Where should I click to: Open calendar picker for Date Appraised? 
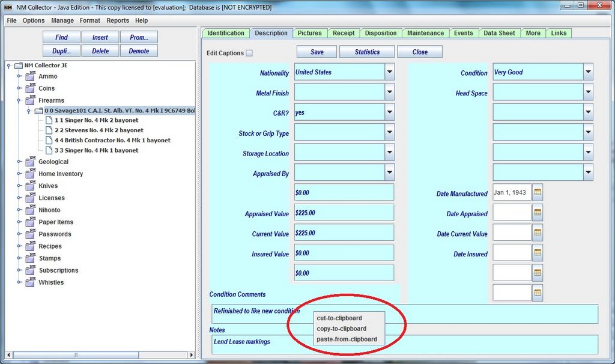(538, 213)
